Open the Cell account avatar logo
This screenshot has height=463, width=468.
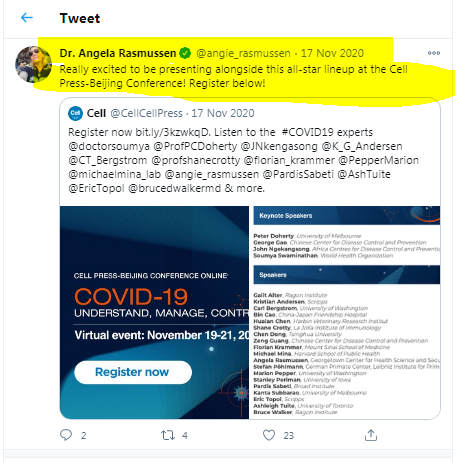pos(75,113)
